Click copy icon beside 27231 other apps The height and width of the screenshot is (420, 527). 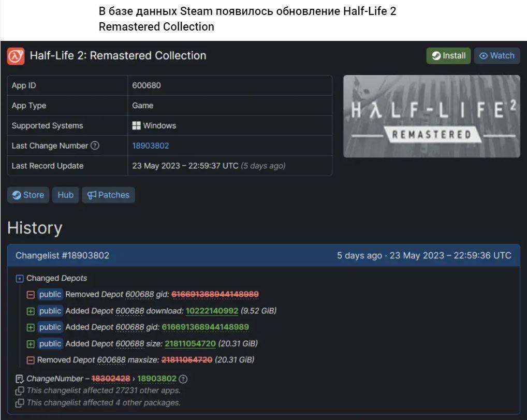pos(20,391)
